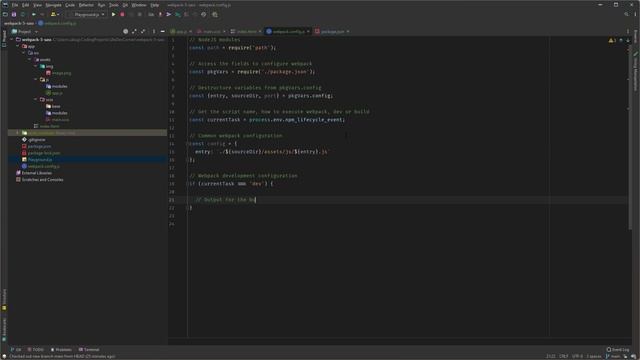Collapse the img folder arrow
This screenshot has width=640, height=360.
36,66
